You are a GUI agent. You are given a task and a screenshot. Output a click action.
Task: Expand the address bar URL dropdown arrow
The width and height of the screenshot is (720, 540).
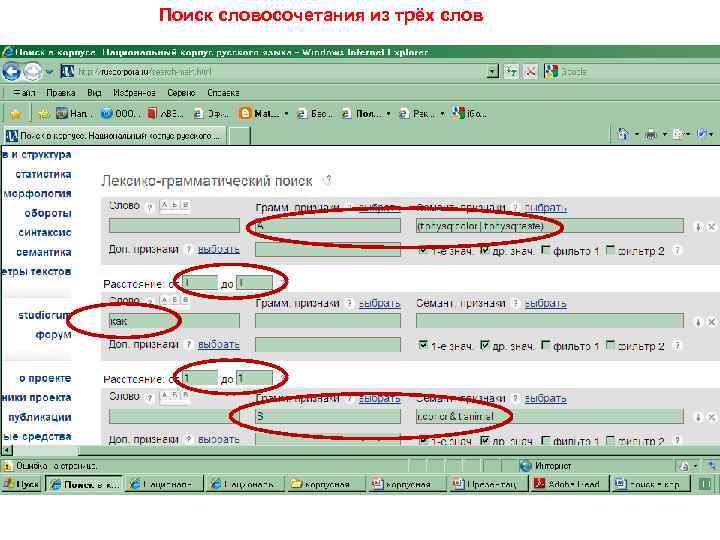point(493,72)
